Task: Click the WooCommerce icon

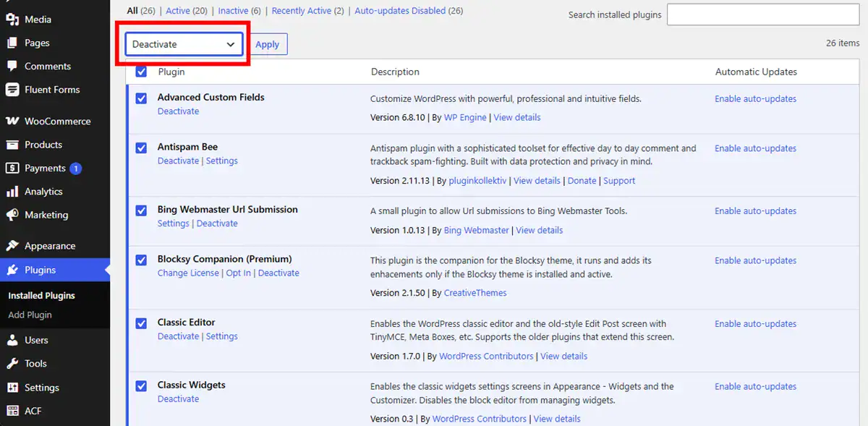Action: click(12, 122)
